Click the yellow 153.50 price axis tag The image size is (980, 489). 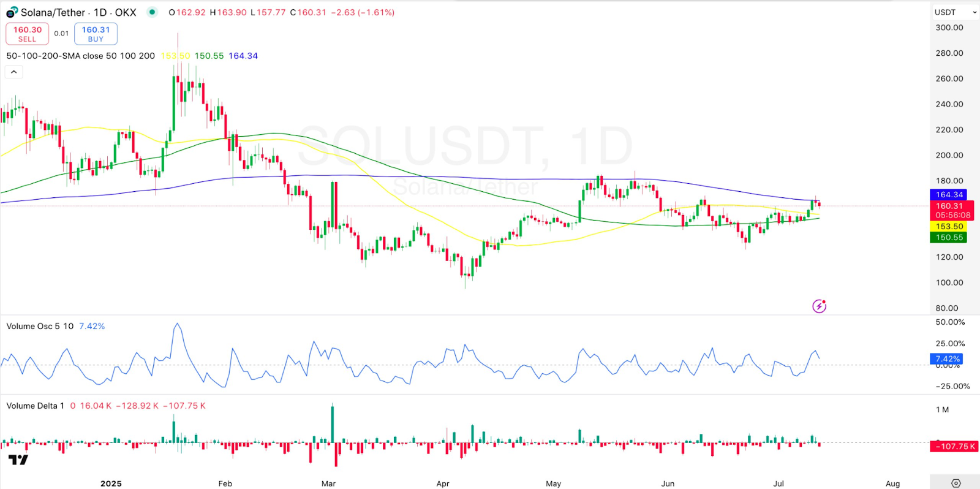click(x=949, y=227)
